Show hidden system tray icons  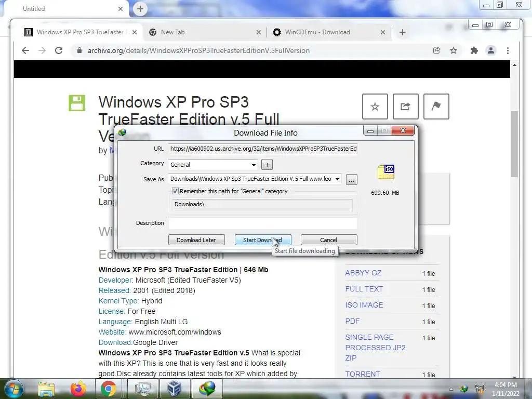click(x=451, y=389)
